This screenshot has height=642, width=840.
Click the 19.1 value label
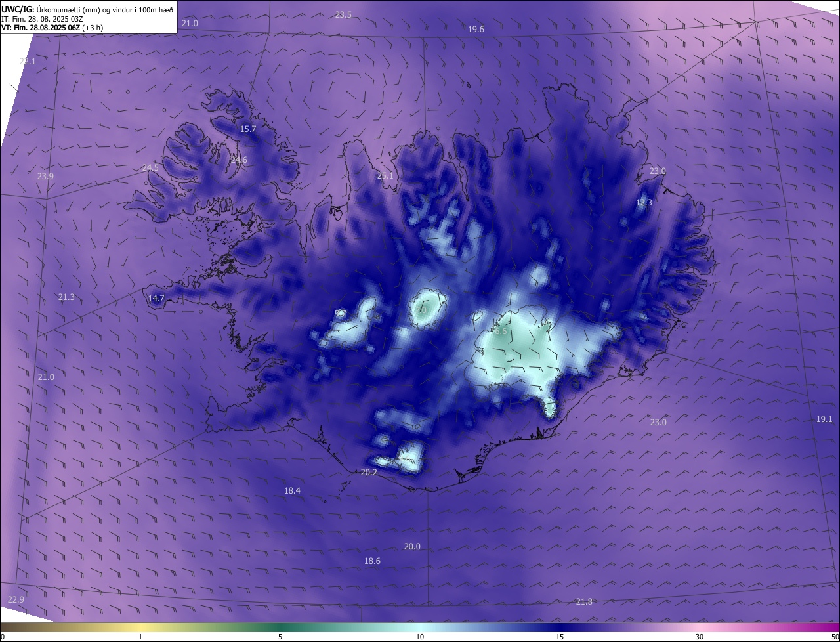824,419
